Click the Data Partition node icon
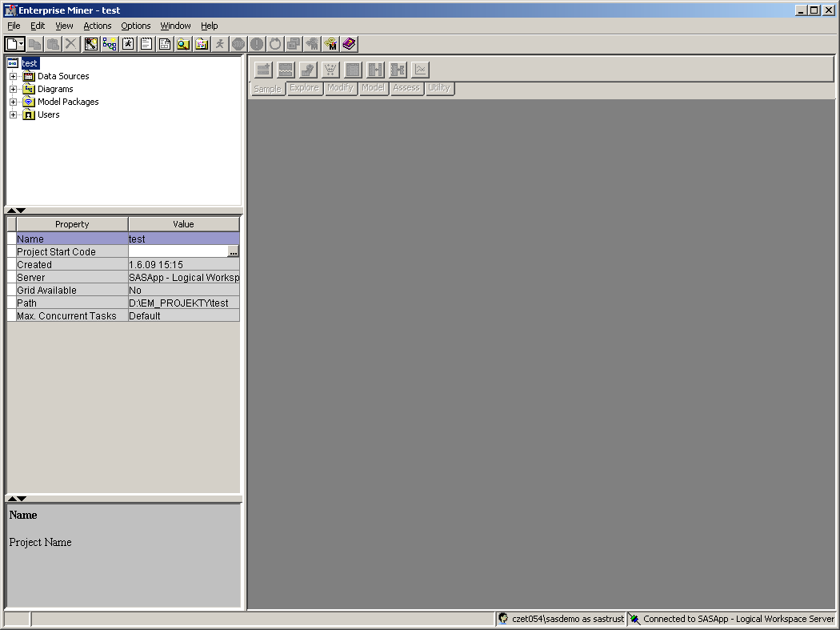Screen dimensions: 840x630 (286, 70)
